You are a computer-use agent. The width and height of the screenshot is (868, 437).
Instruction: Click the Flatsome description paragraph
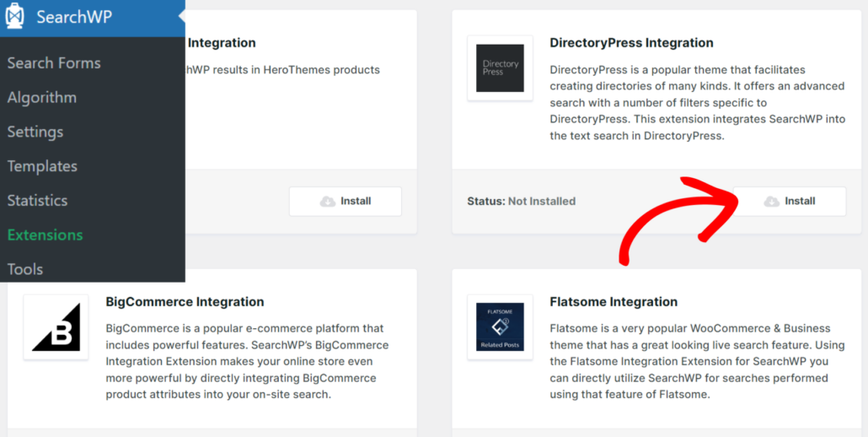[698, 361]
